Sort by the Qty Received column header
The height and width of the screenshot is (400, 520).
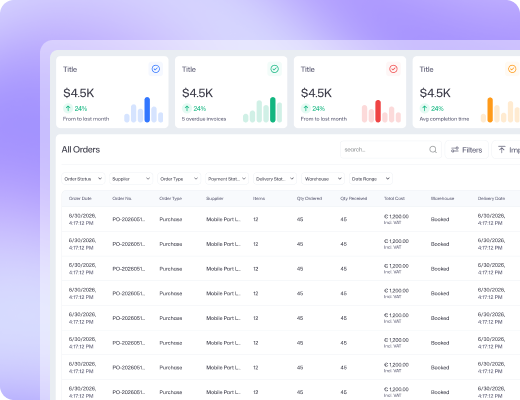(353, 198)
